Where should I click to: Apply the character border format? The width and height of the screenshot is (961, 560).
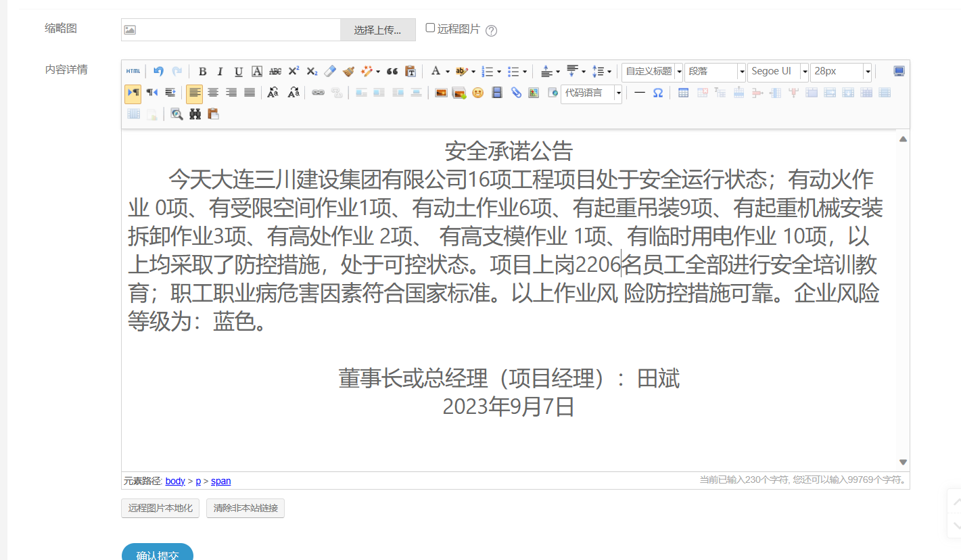point(257,71)
